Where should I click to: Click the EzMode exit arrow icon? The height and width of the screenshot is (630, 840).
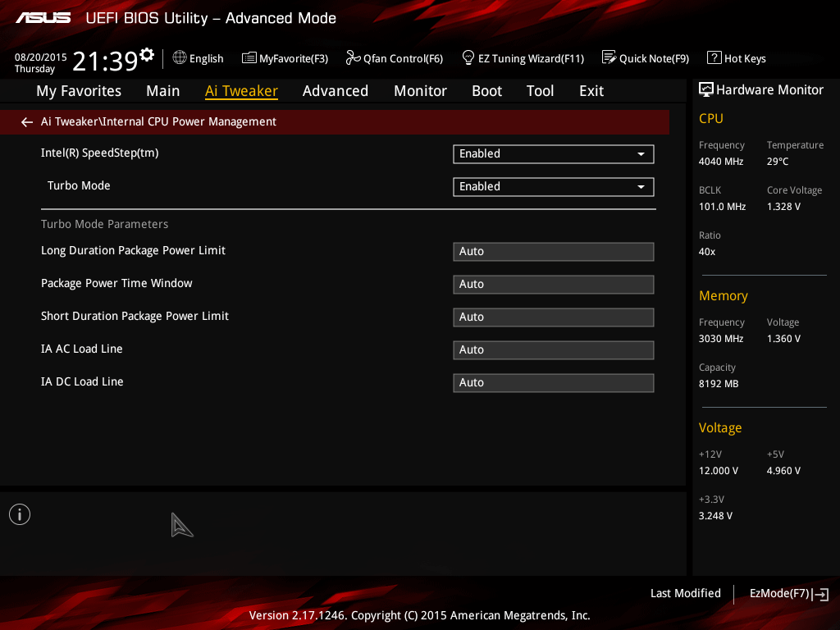tap(820, 594)
